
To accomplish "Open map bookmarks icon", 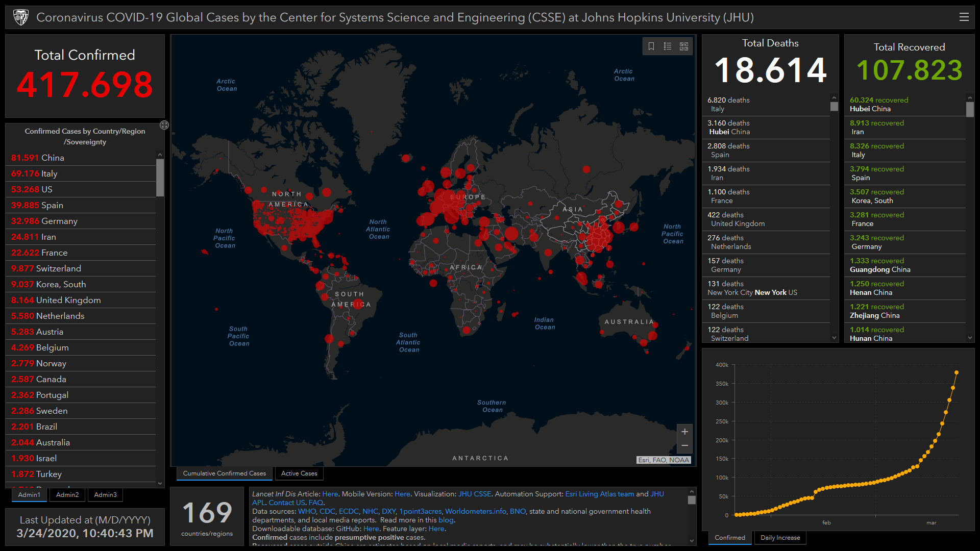I will pyautogui.click(x=651, y=46).
